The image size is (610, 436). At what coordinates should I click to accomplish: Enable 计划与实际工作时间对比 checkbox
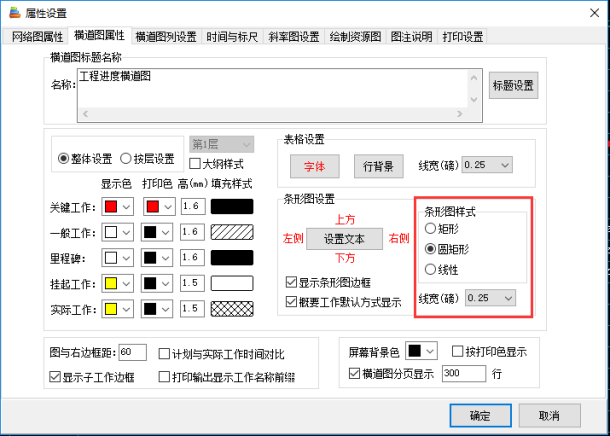[x=165, y=353]
